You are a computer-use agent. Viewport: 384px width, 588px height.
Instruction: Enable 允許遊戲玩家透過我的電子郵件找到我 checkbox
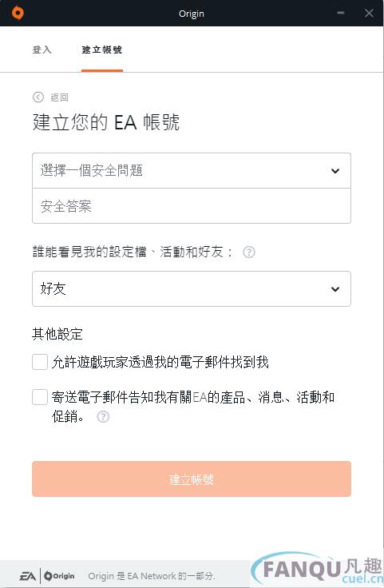pos(40,362)
